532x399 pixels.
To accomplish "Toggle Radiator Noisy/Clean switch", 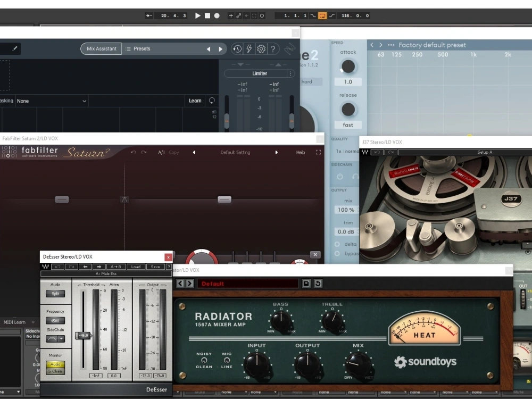I will pyautogui.click(x=204, y=360).
